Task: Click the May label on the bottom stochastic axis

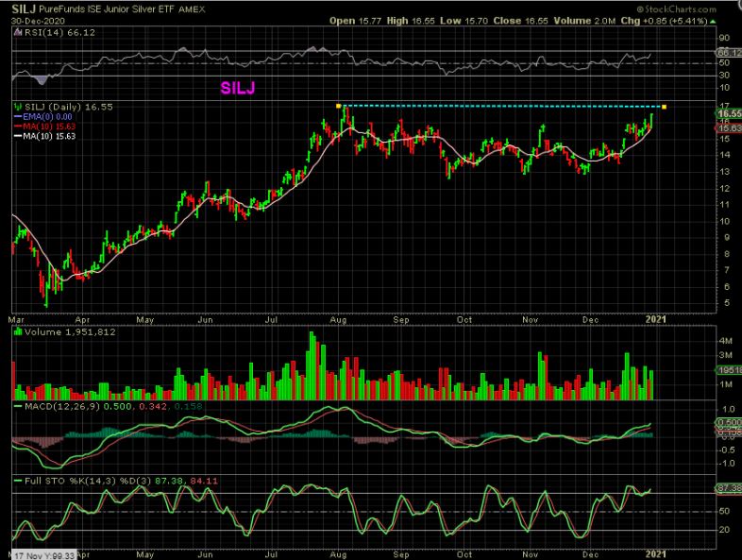Action: click(145, 554)
